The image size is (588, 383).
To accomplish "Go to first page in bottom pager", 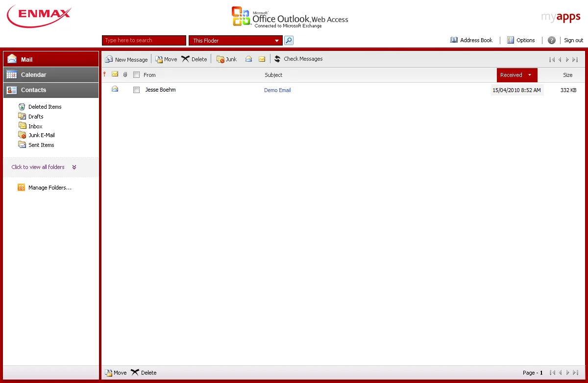I will click(x=552, y=373).
